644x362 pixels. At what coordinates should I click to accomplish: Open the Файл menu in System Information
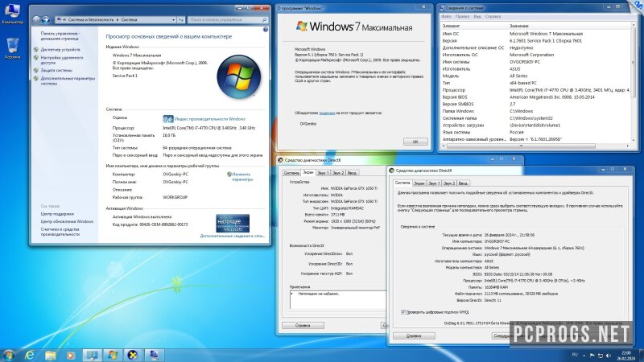point(446,16)
